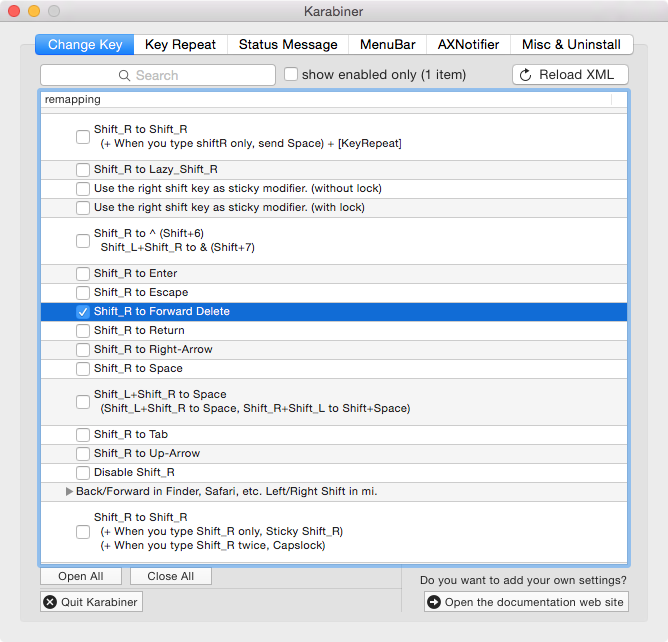Image resolution: width=668 pixels, height=642 pixels.
Task: Minimize the Karabiner window
Action: (x=34, y=11)
